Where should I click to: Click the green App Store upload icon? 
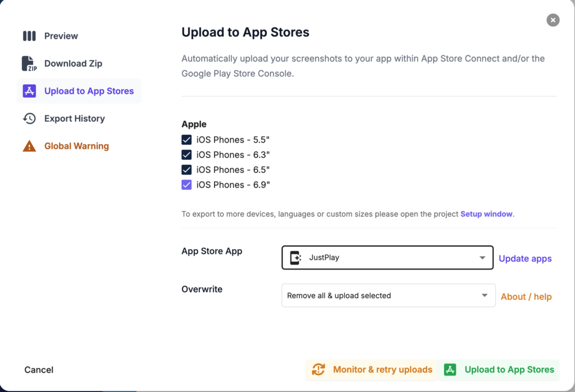(450, 370)
